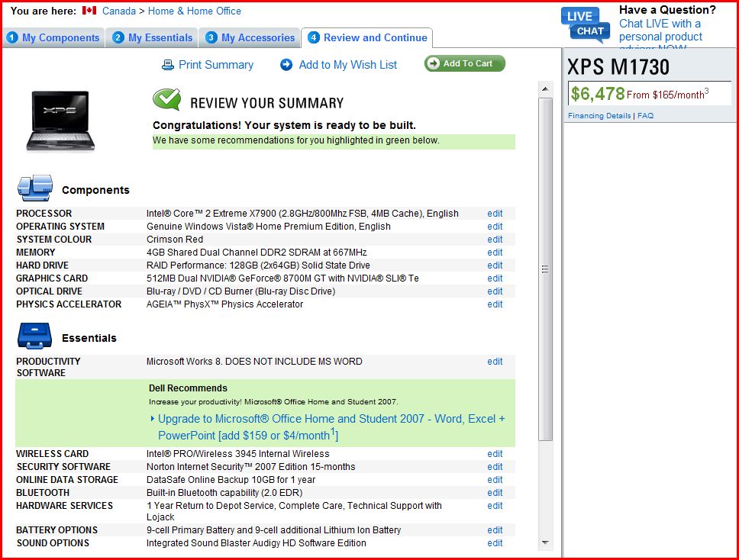Click the Chat LIVE with a personal product link

click(x=660, y=31)
